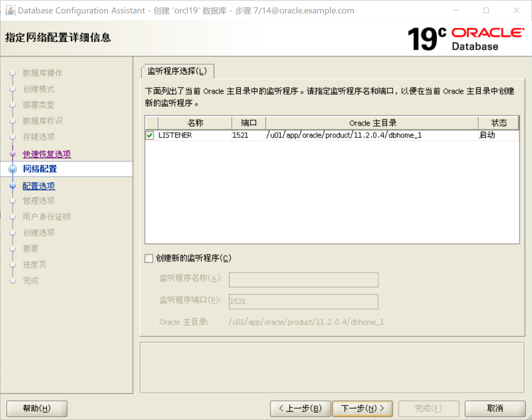Click 部署类型 step in sidebar

38,105
